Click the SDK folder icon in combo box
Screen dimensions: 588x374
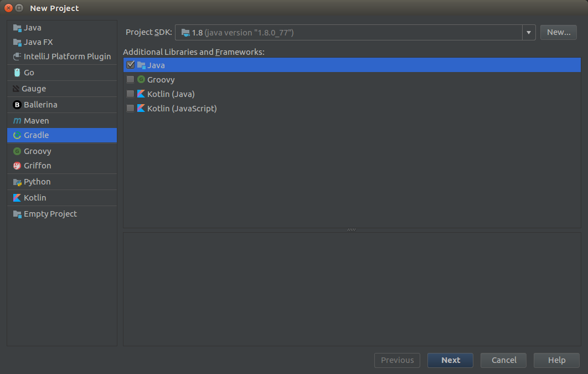tap(185, 33)
